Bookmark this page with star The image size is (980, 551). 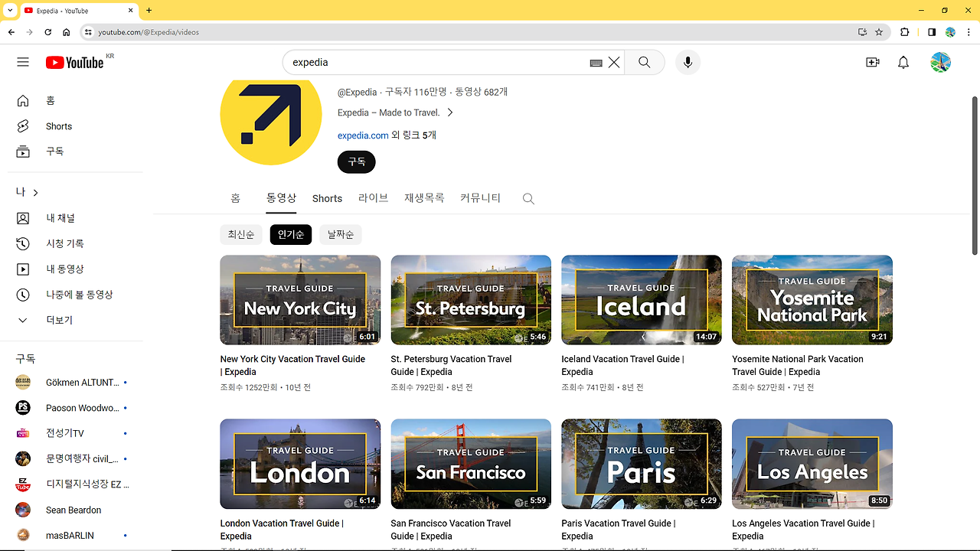pyautogui.click(x=879, y=32)
